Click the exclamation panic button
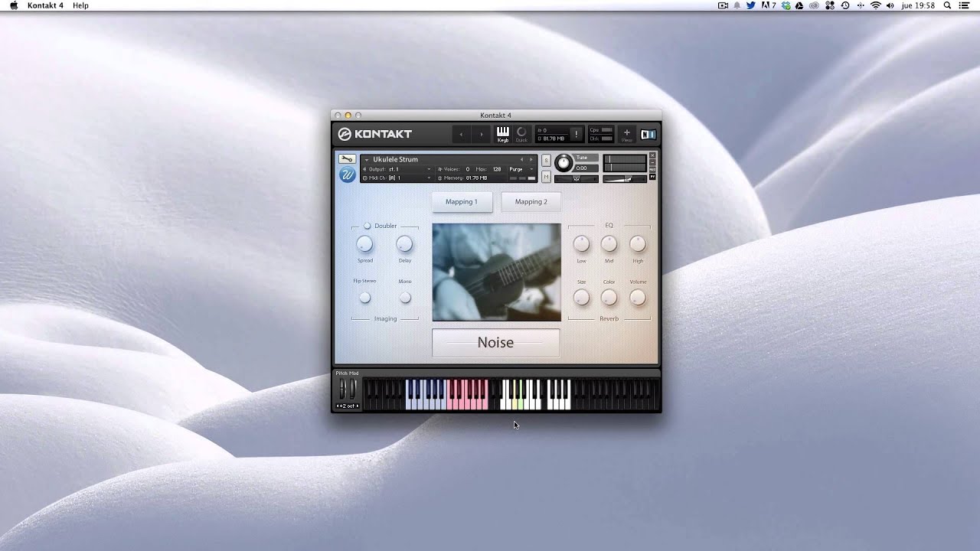This screenshot has height=551, width=980. click(576, 135)
